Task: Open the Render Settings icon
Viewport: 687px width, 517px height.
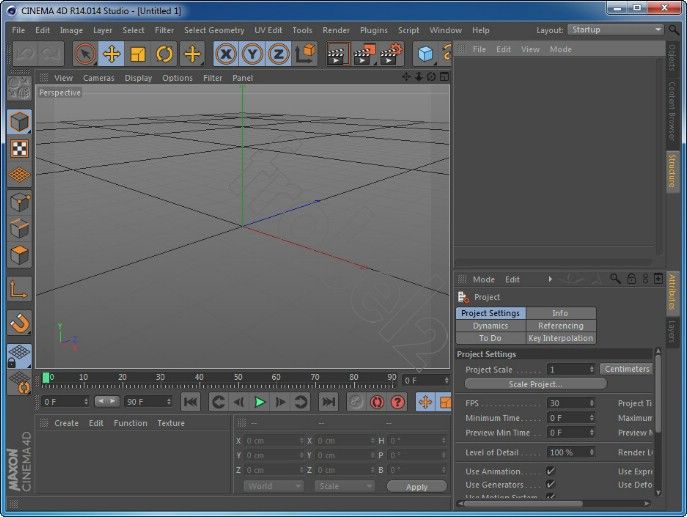Action: pyautogui.click(x=390, y=54)
